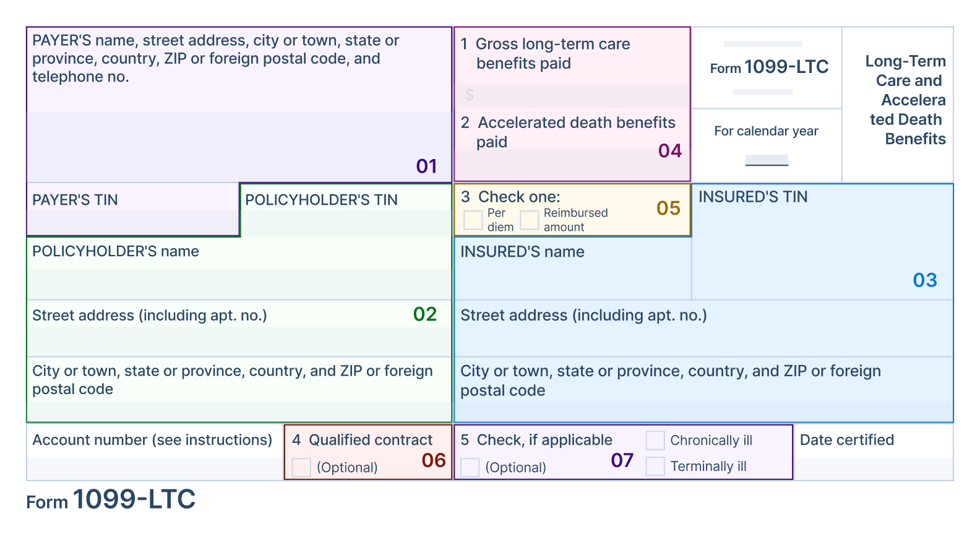This screenshot has height=537, width=980.
Task: Check the Per diem checkbox
Action: 473,220
